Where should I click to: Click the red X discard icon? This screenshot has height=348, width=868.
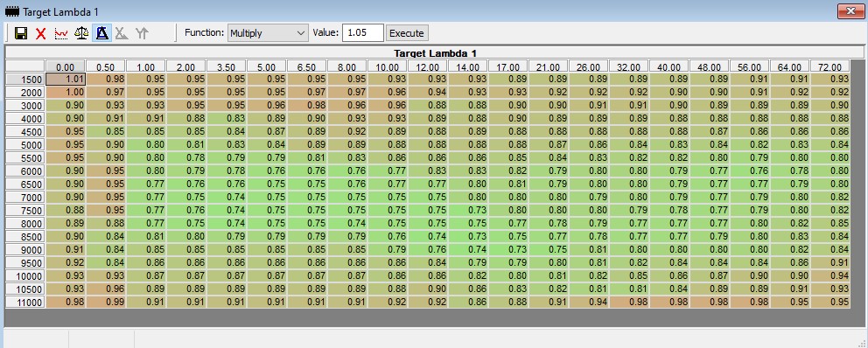click(x=40, y=34)
